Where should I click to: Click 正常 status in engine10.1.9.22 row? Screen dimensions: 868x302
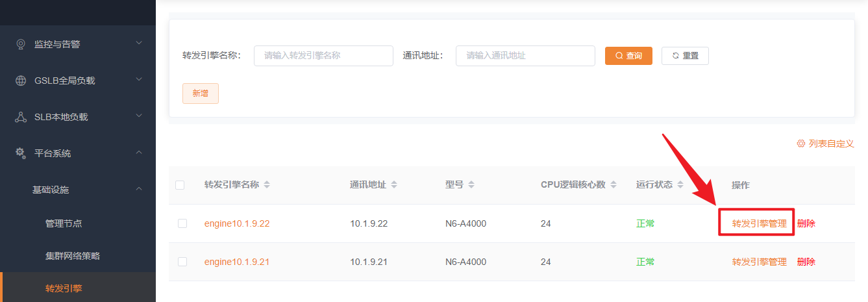tap(645, 223)
